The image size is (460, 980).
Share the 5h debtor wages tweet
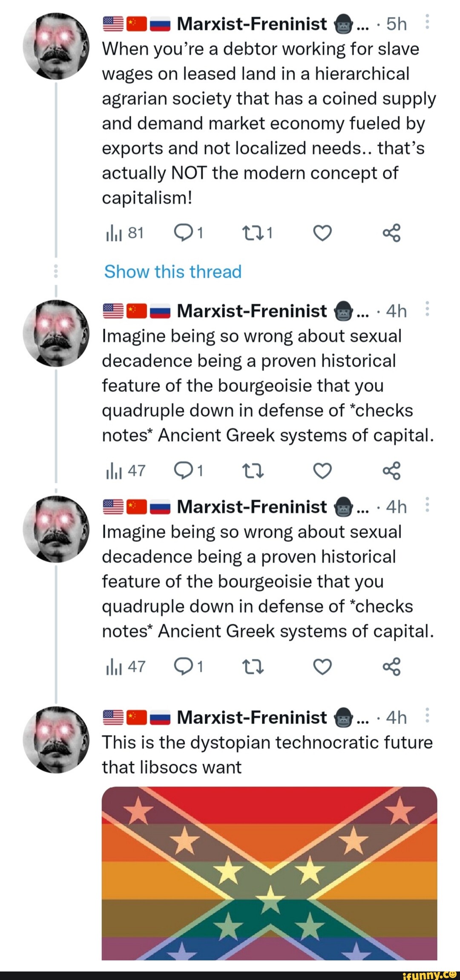coord(391,233)
